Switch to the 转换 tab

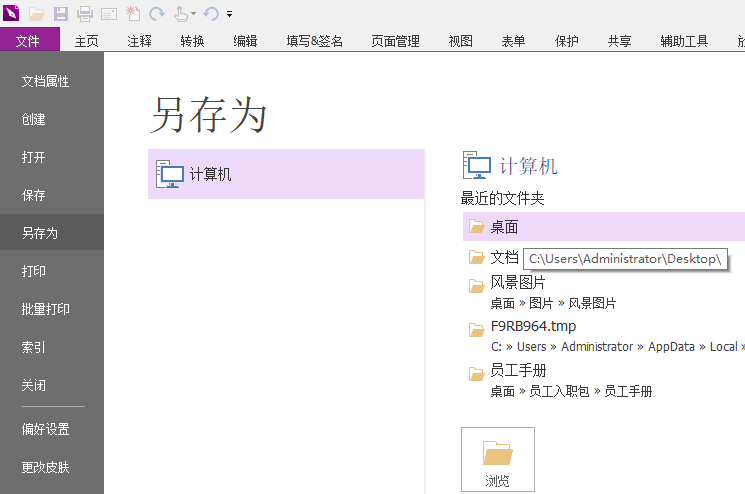[x=192, y=41]
